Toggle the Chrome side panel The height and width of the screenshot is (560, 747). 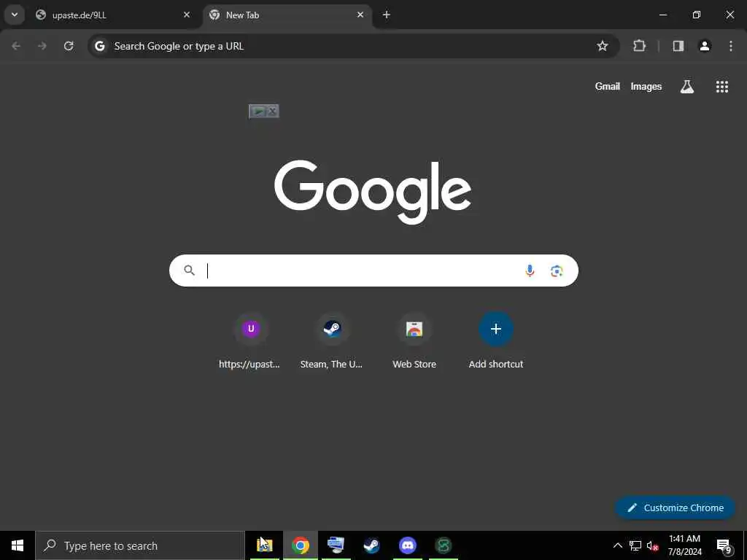pyautogui.click(x=678, y=46)
